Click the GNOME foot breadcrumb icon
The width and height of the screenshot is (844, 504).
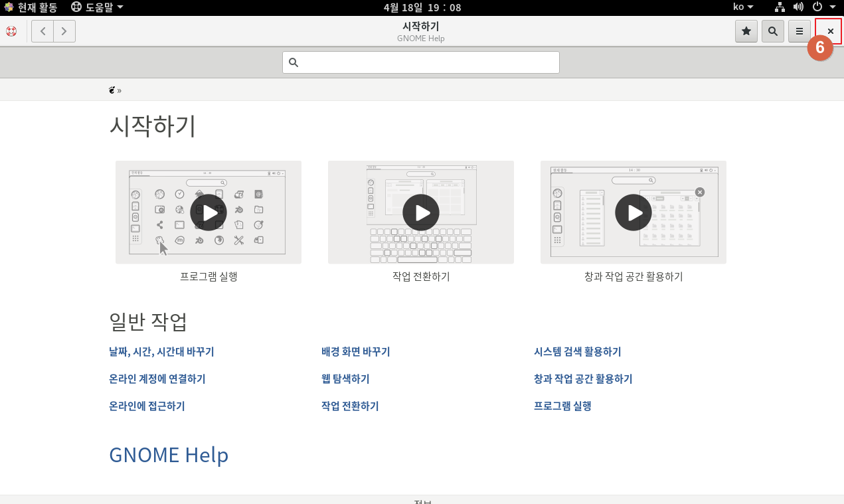[x=112, y=90]
